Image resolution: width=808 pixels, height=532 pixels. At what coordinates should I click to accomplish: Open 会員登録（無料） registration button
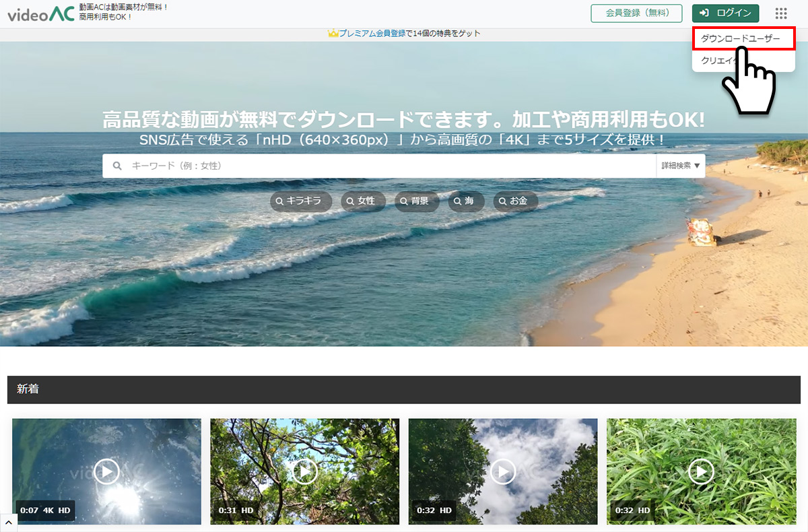pyautogui.click(x=636, y=13)
